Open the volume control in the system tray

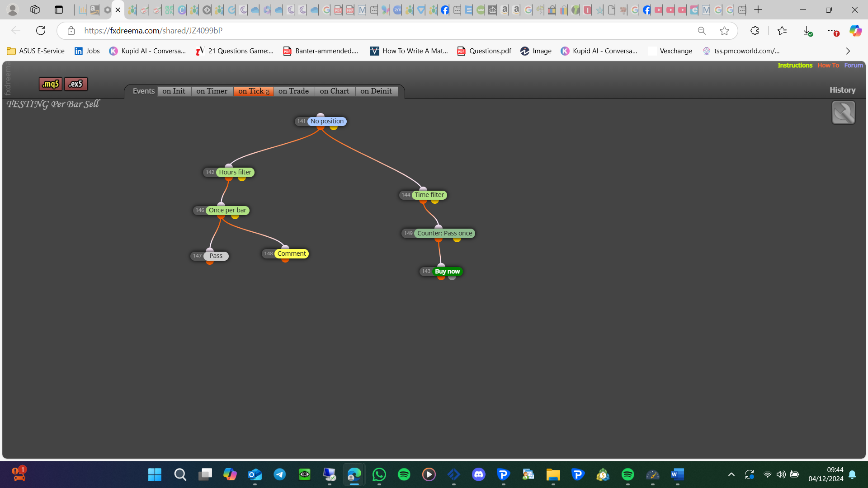(781, 474)
